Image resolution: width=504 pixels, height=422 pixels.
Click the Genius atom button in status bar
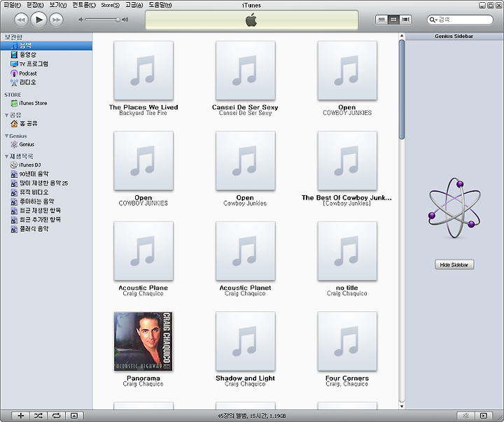tap(465, 416)
